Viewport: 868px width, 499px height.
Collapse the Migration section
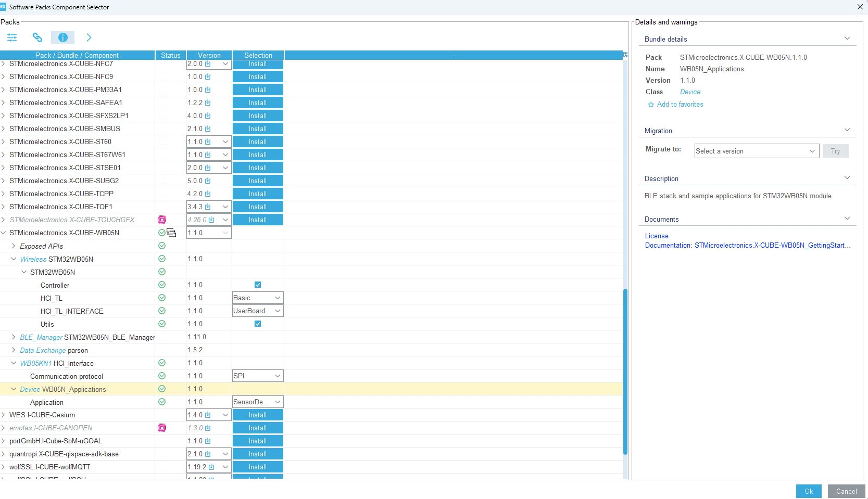pyautogui.click(x=847, y=130)
